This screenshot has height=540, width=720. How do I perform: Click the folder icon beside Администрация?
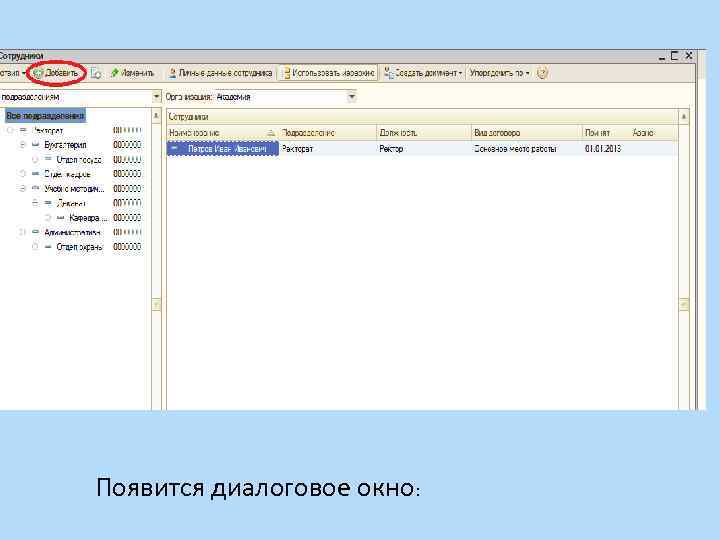35,232
